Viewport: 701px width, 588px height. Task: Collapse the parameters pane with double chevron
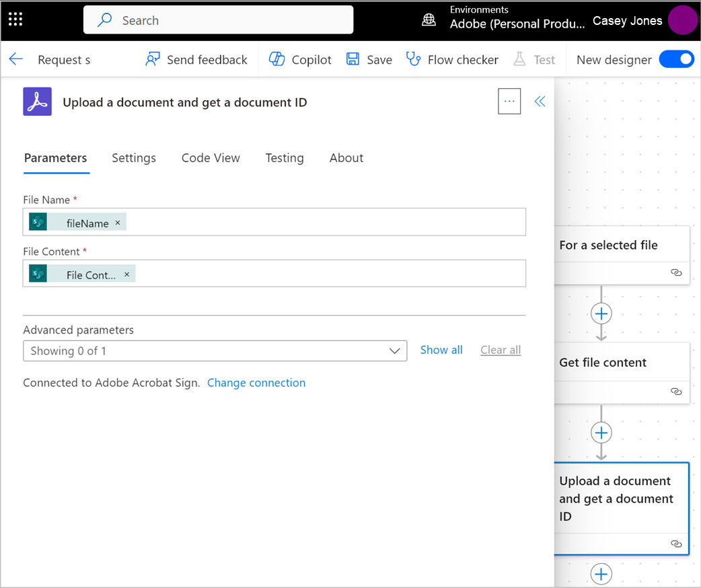tap(540, 101)
